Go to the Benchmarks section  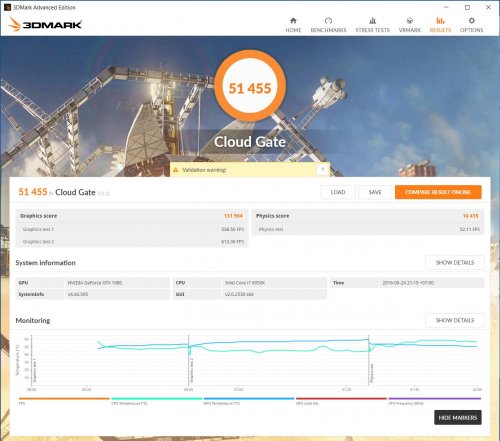328,25
